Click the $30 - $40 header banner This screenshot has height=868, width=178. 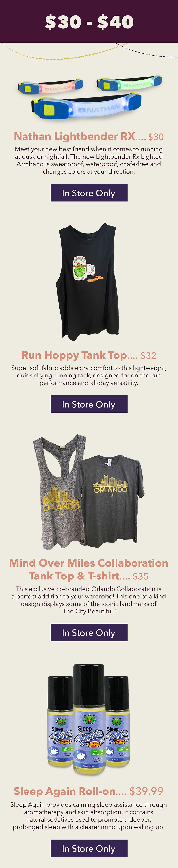coord(89,21)
